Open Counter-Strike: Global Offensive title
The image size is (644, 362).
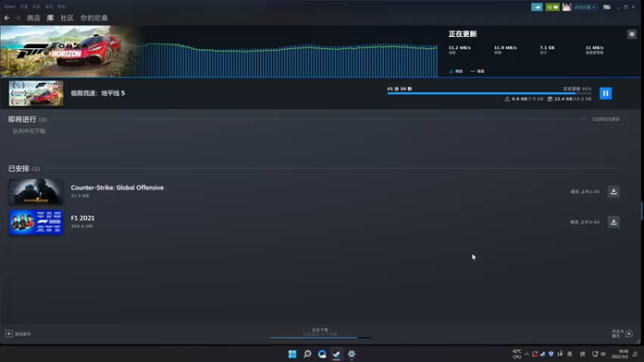pyautogui.click(x=117, y=187)
